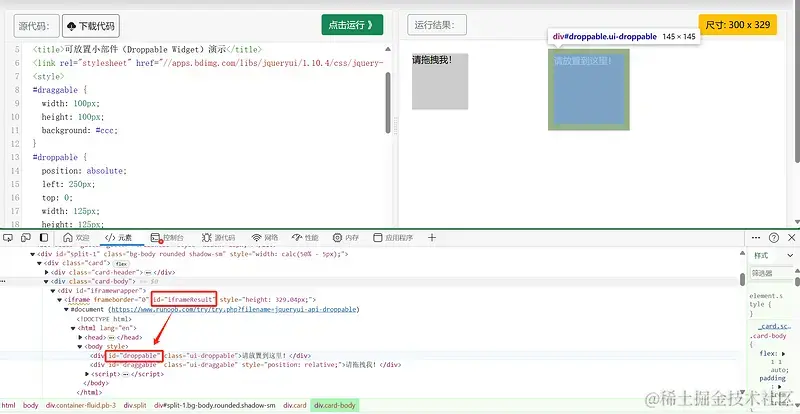
Task: Select the div id droppable DOM row
Action: (200, 355)
